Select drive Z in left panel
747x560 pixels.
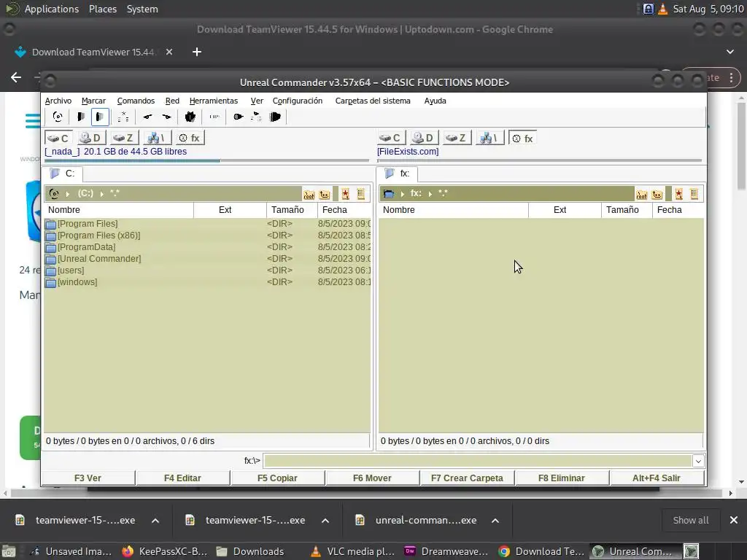(124, 138)
